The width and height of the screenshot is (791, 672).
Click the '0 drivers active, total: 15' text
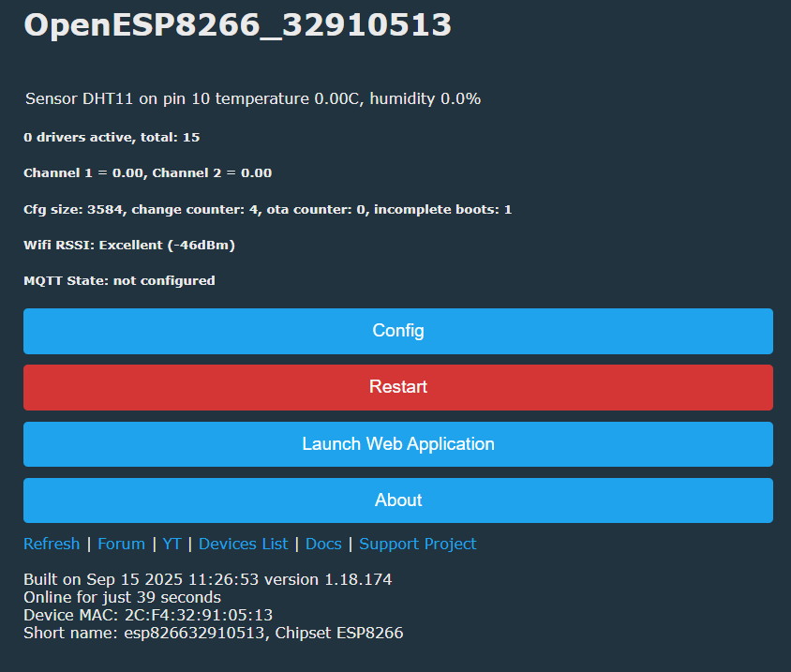tap(112, 137)
